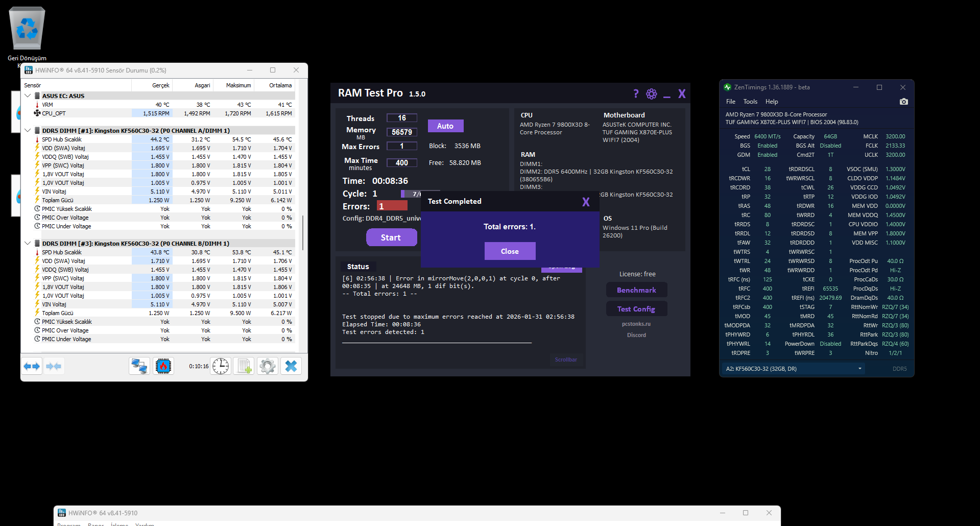Click the log file with green plus icon
Viewport: 980px width, 526px height.
click(244, 366)
